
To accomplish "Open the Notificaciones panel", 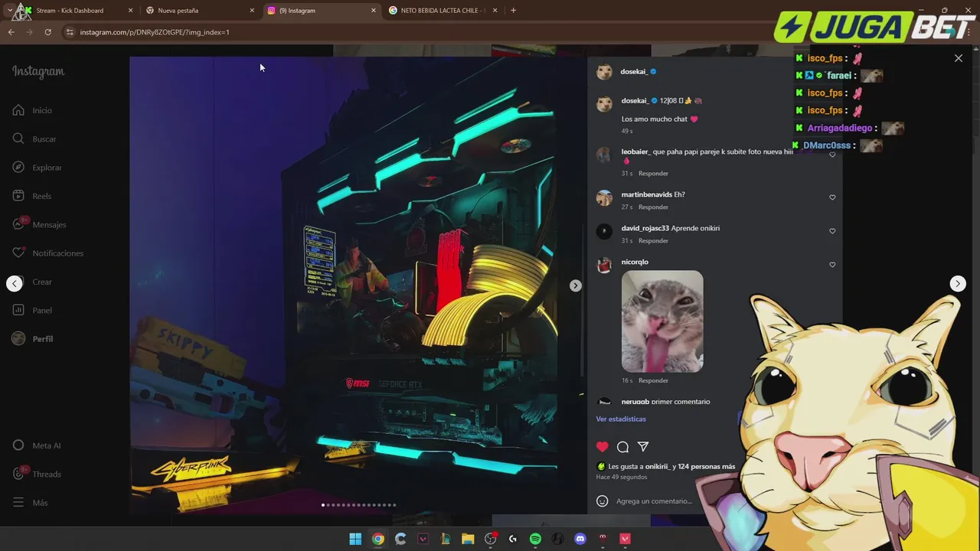I will (x=47, y=253).
